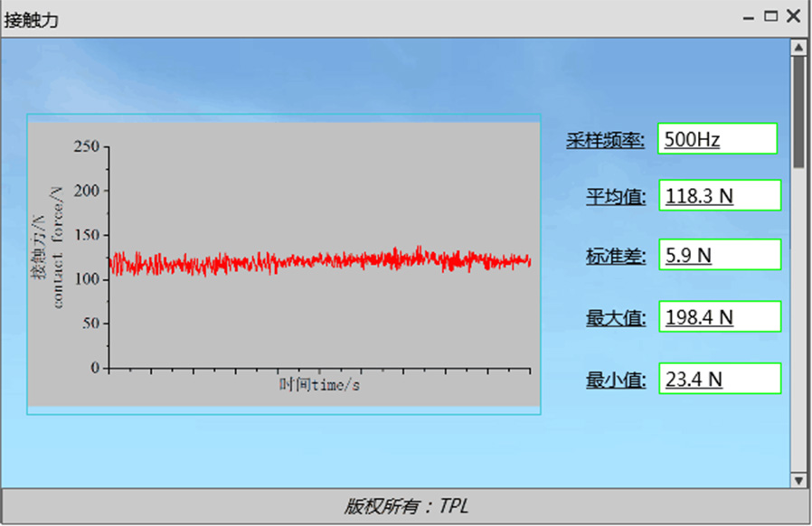Maximize the 接触力 window

point(770,16)
